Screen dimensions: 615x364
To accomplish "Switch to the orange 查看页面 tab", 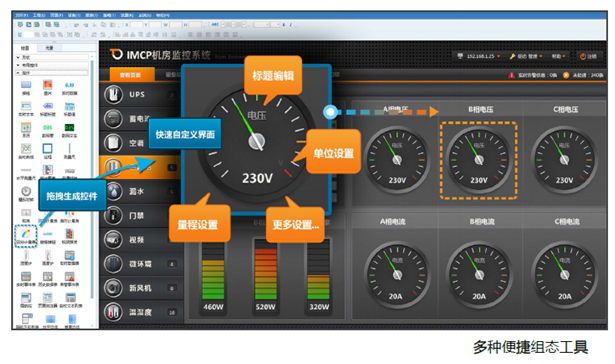I will pos(130,75).
